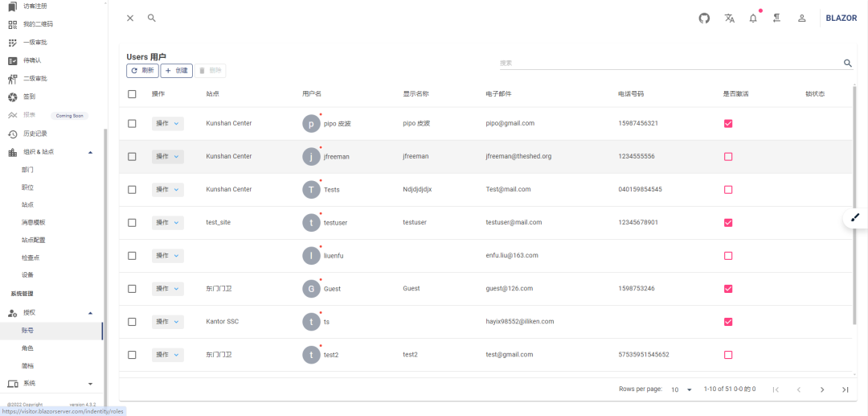Toggle right-to-left text direction icon

(x=777, y=19)
